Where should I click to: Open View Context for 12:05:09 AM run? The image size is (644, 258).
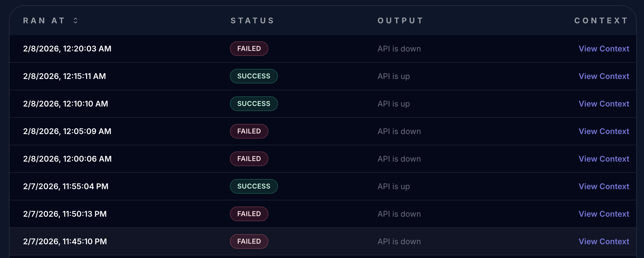604,131
